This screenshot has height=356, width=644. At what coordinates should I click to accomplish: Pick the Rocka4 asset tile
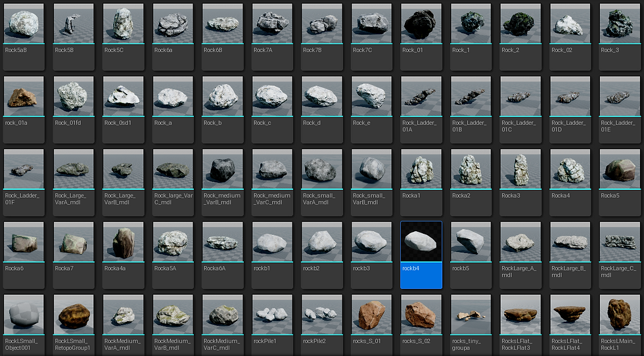570,183
